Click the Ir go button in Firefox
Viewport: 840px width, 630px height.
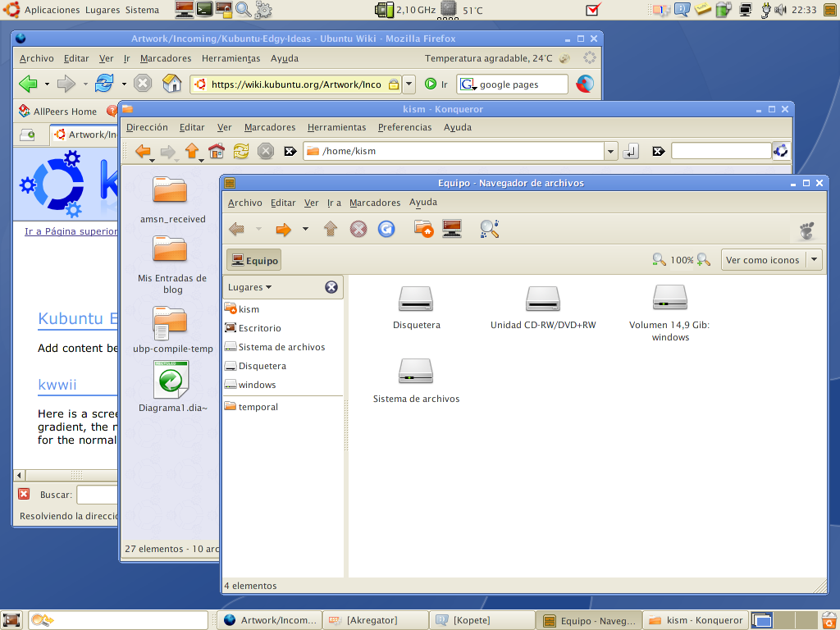click(x=436, y=84)
